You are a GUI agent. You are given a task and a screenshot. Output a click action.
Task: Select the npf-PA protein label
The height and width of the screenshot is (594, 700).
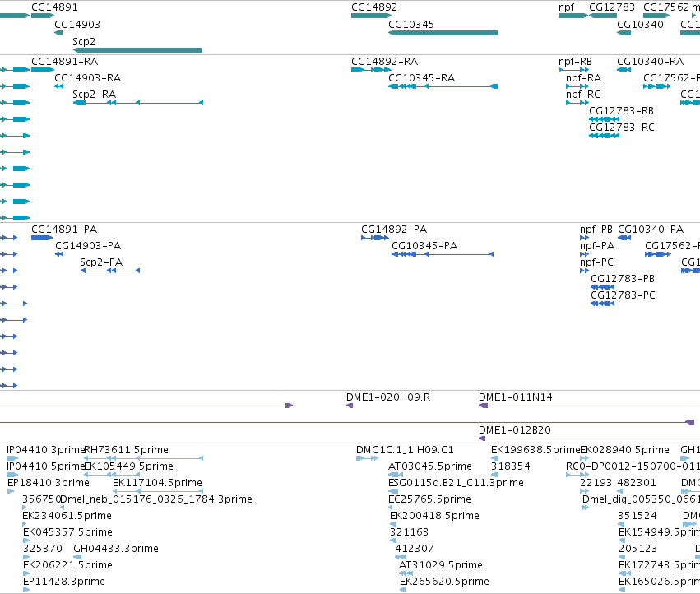[597, 246]
